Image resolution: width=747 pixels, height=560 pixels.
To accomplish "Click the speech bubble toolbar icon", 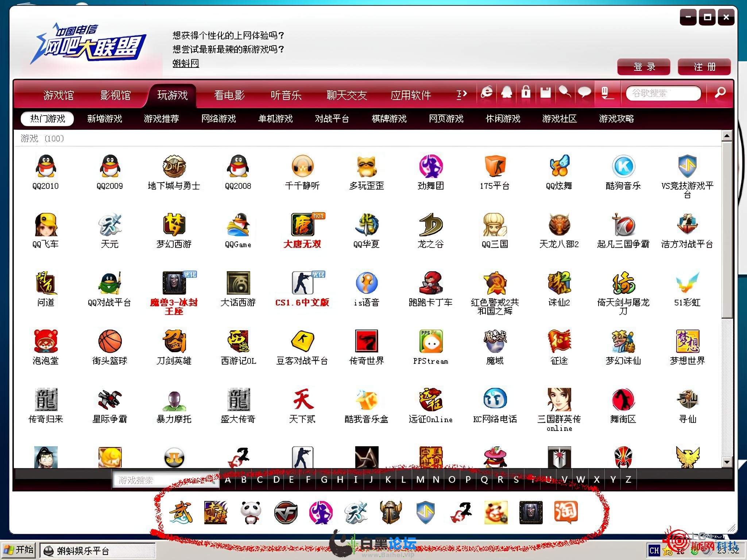I will (x=584, y=93).
